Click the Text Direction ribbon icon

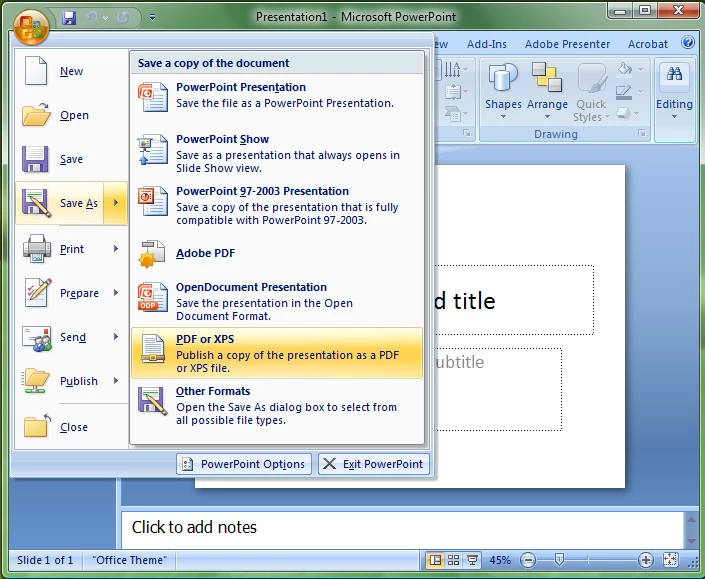[x=455, y=70]
